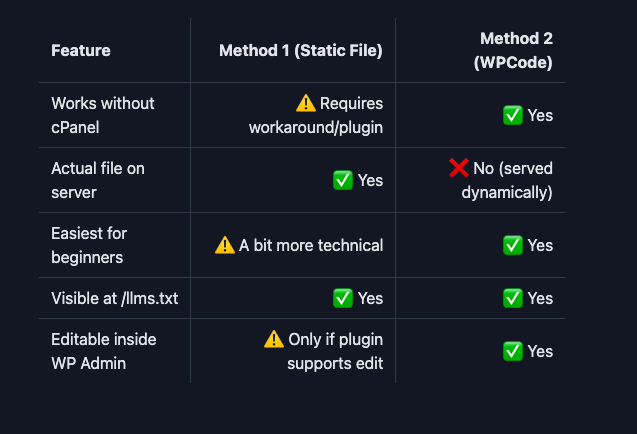Select the "Editable inside WP Admin" row label
The height and width of the screenshot is (434, 637).
coord(104,351)
